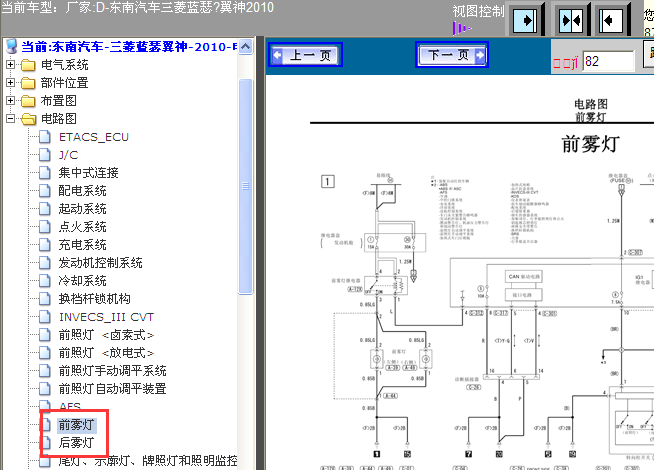Open the 前照灯自动调平装置 diagram
This screenshot has width=654, height=470.
click(113, 389)
